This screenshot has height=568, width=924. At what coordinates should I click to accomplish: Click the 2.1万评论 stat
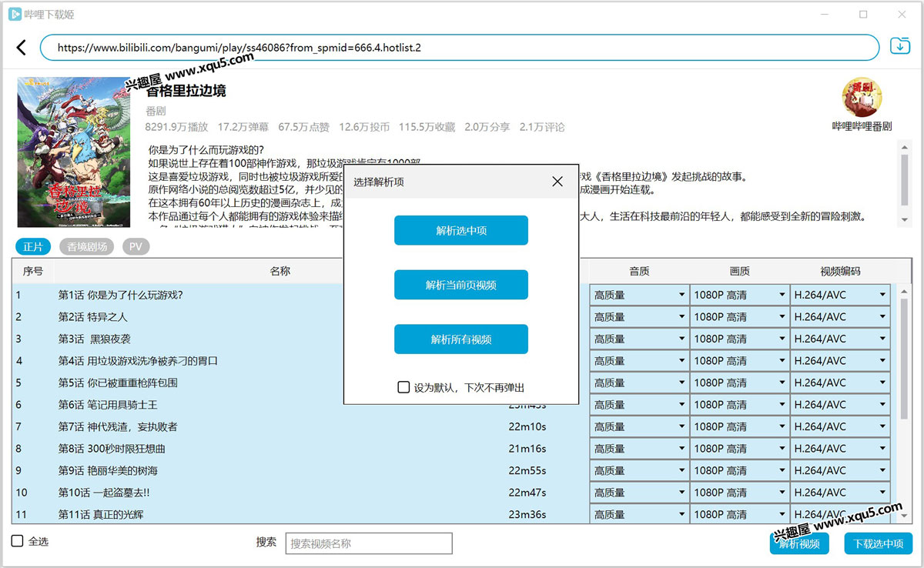(x=542, y=127)
